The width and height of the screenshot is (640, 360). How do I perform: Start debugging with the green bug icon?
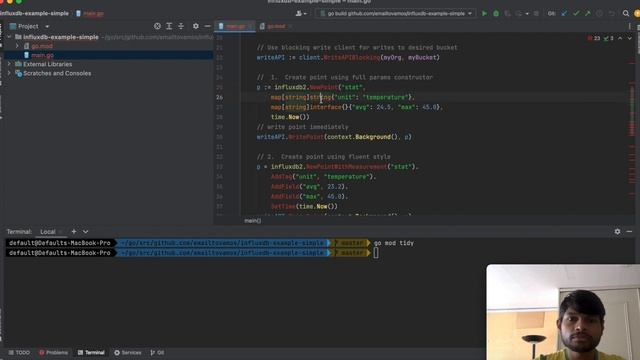(496, 13)
